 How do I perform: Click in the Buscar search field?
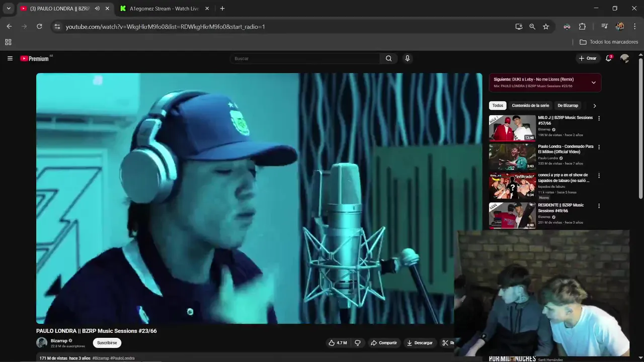[x=305, y=58]
